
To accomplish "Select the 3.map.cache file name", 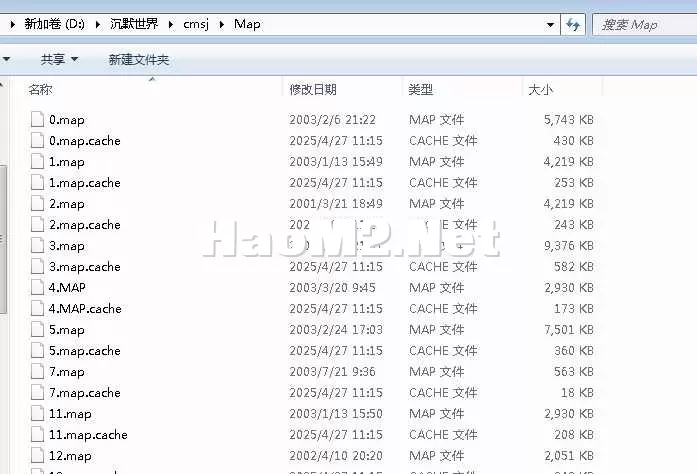I will point(84,267).
